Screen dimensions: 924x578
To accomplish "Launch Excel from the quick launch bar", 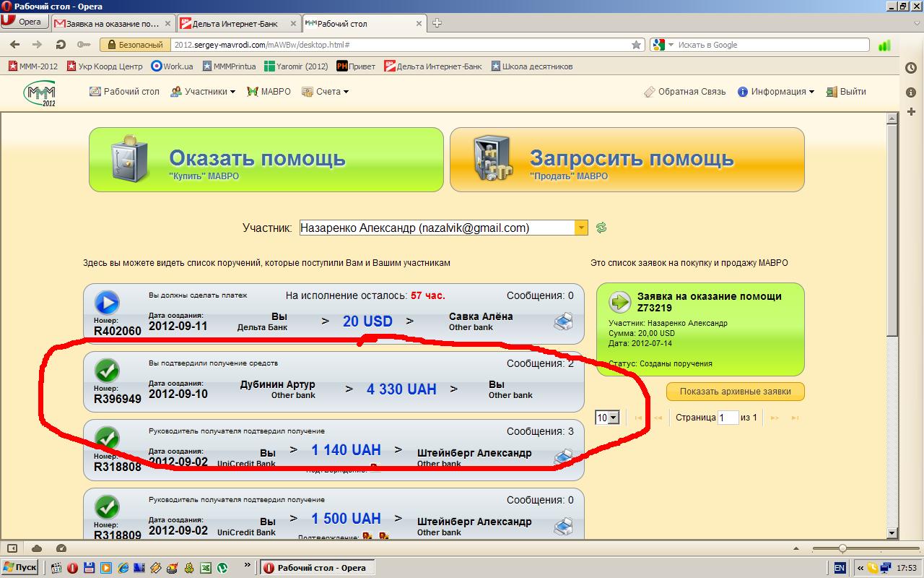I will [x=205, y=568].
